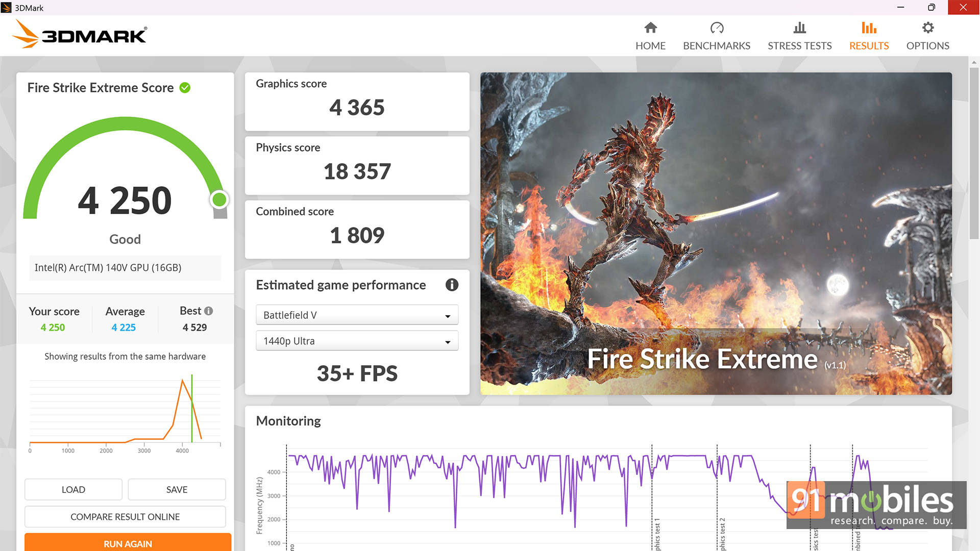Click the SAVE result button

(177, 489)
